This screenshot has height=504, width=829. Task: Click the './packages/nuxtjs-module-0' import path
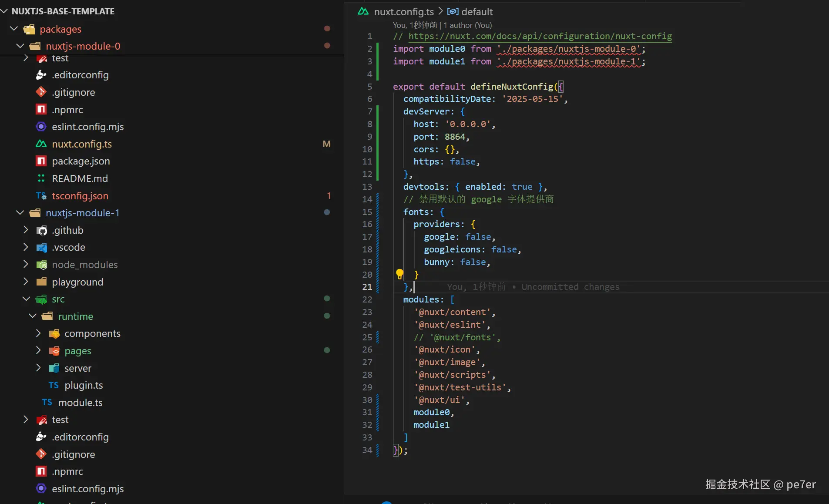[569, 49]
